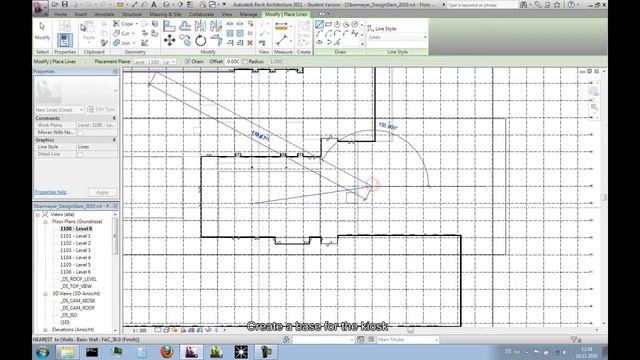This screenshot has width=640, height=360.
Task: Select the Pick Lines draw tool
Action: 337,42
